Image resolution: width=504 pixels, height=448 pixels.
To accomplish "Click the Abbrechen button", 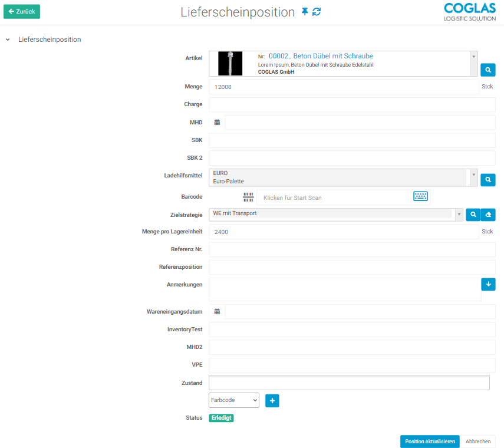I will (477, 442).
